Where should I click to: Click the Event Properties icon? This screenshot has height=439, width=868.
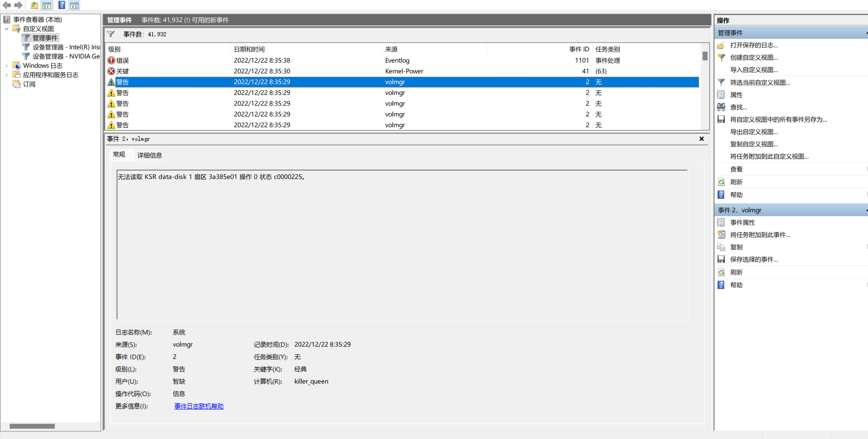click(721, 222)
